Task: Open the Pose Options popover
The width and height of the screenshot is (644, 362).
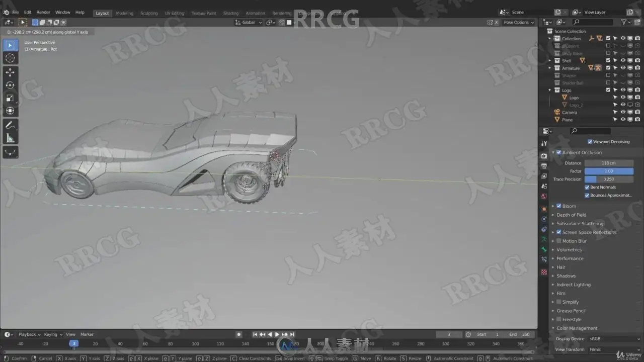Action: click(519, 22)
